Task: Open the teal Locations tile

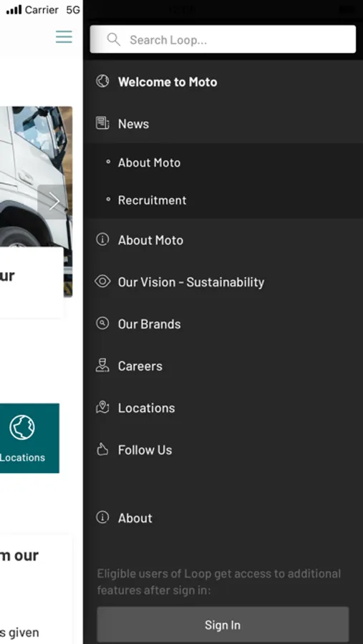Action: [29, 438]
